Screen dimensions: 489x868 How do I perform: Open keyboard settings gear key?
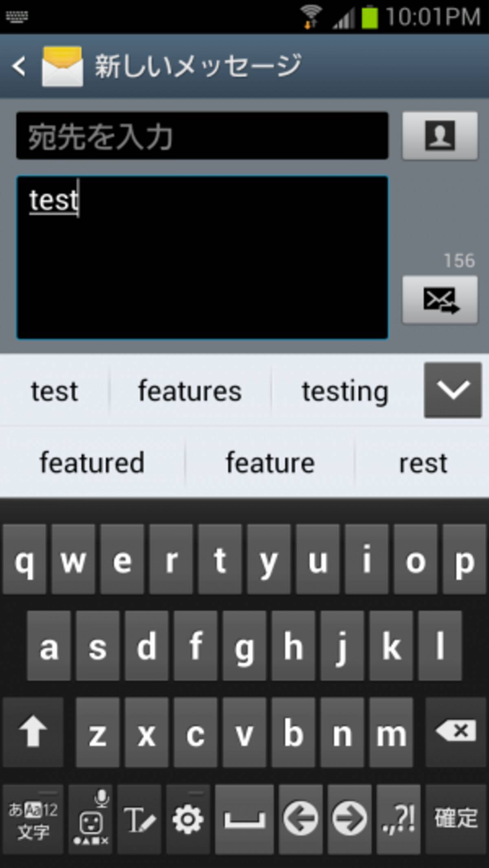(188, 819)
